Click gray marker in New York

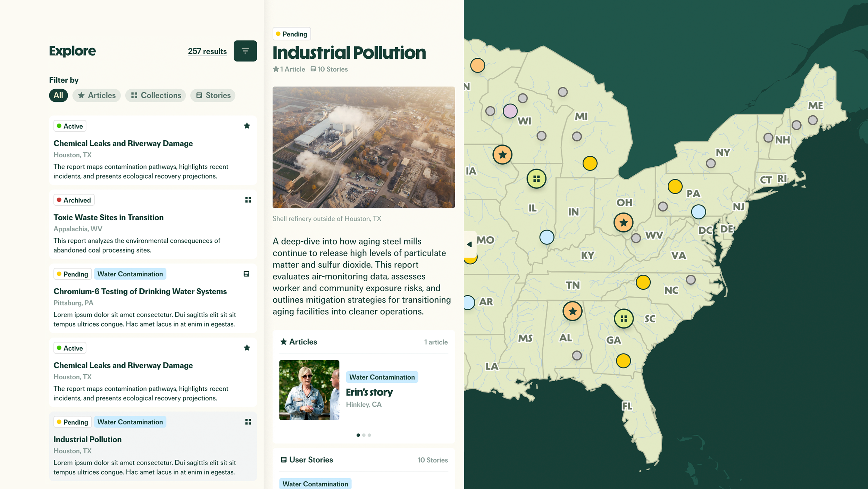tap(711, 163)
